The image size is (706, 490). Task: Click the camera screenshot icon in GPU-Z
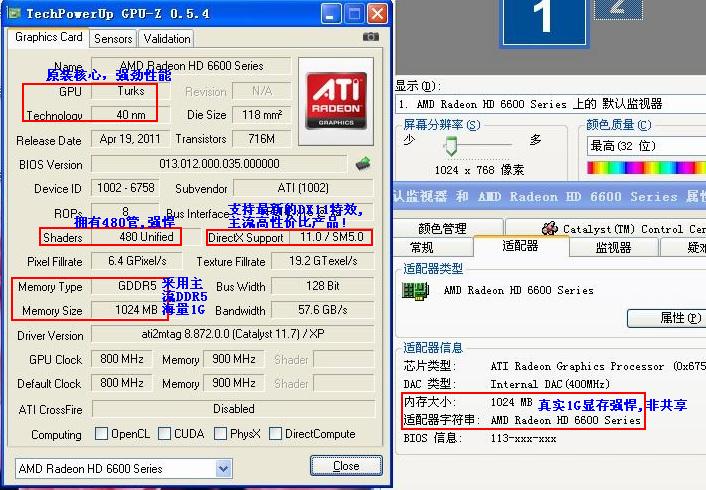click(371, 36)
